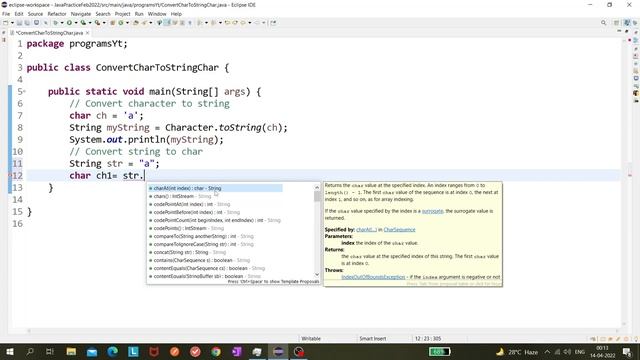
Task: Click the Save toolbar icon
Action: click(19, 23)
